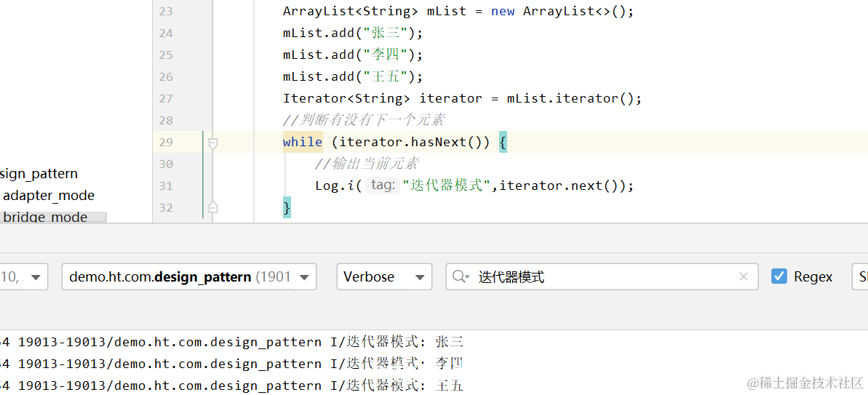Collapse the while loop fold marker at line 29

point(212,144)
